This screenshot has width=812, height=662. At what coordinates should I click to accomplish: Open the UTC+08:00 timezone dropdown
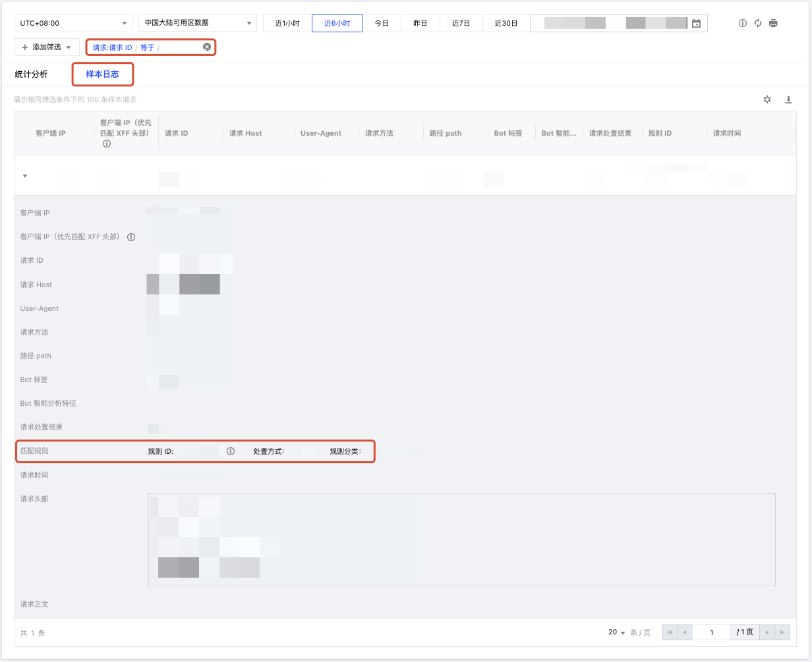(x=73, y=23)
